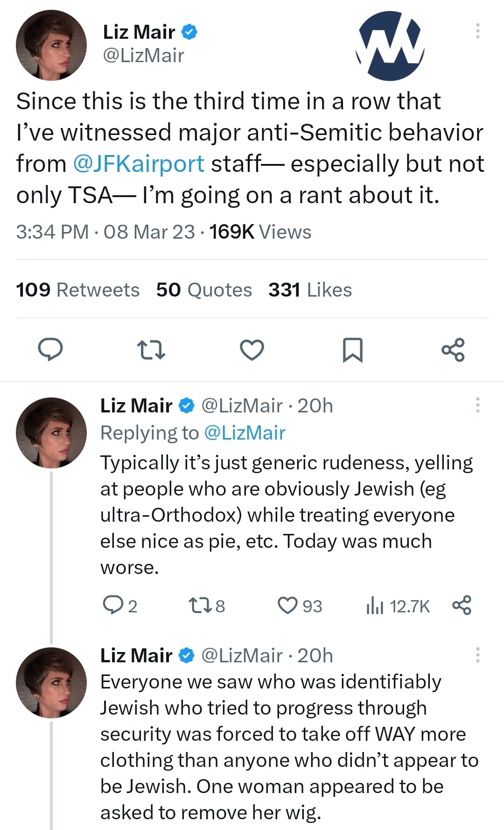
Task: Click the "Replying to @LizMair" link
Action: point(245,433)
